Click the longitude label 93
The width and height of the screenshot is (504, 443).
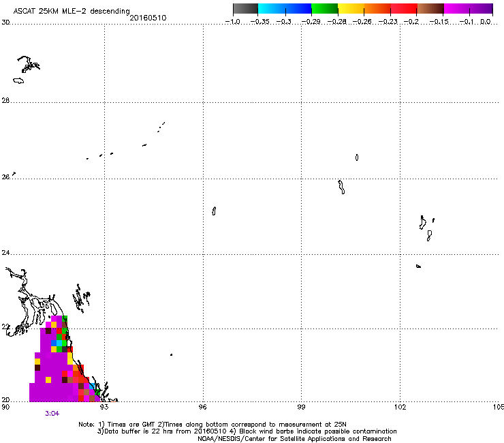(x=104, y=407)
